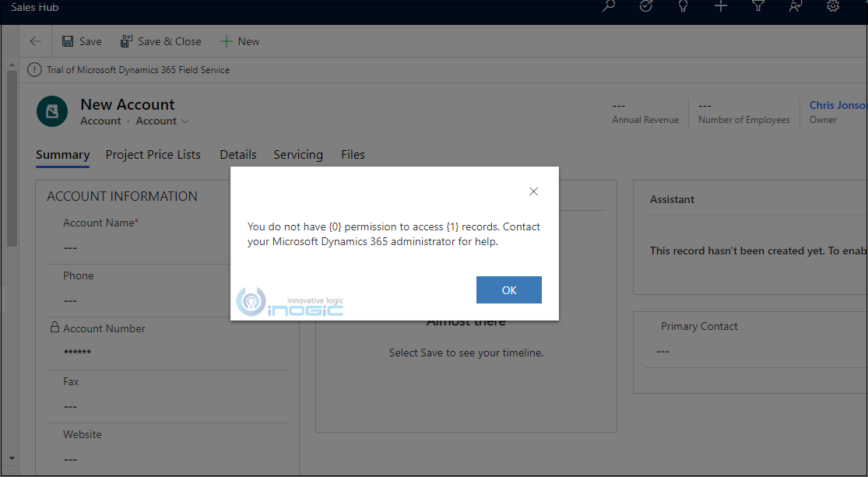Click the lightbulb assistant icon
Viewport: 868px width, 477px height.
pos(684,6)
